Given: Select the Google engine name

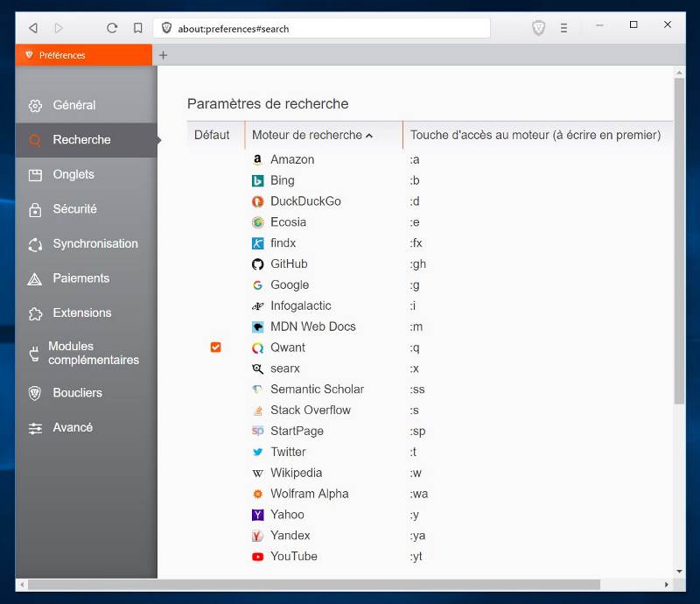Looking at the screenshot, I should [290, 285].
